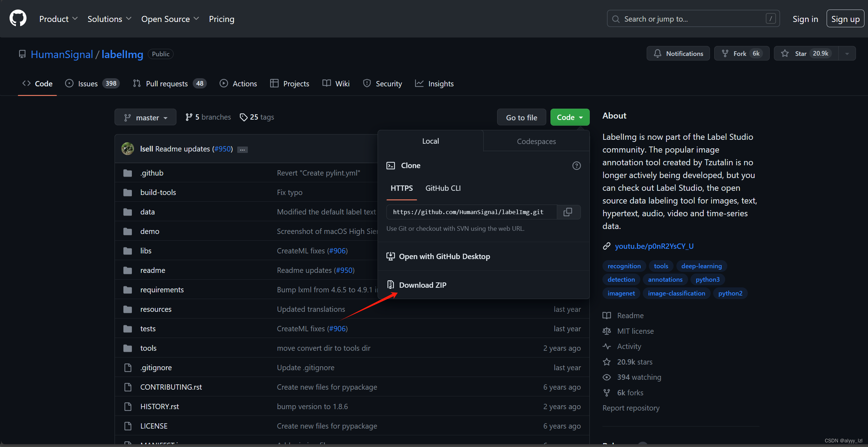This screenshot has width=868, height=447.
Task: Expand the Product menu
Action: pos(58,19)
